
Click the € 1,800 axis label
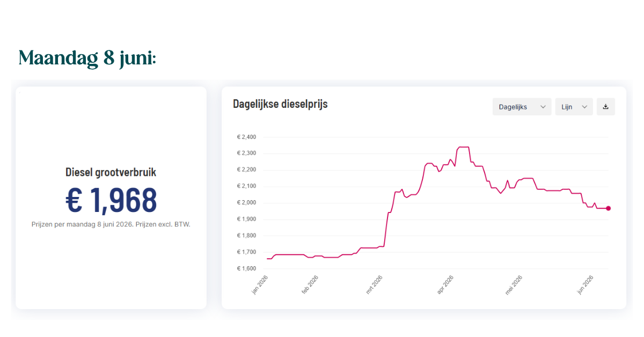click(x=246, y=236)
